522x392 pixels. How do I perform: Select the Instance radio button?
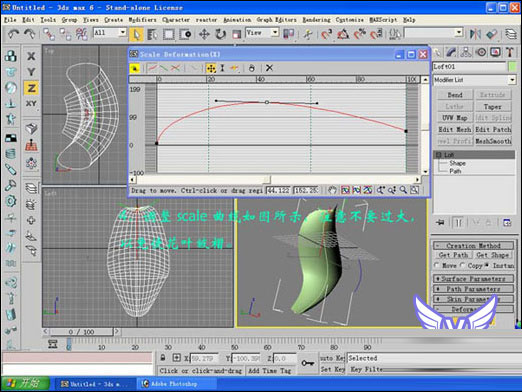click(487, 265)
